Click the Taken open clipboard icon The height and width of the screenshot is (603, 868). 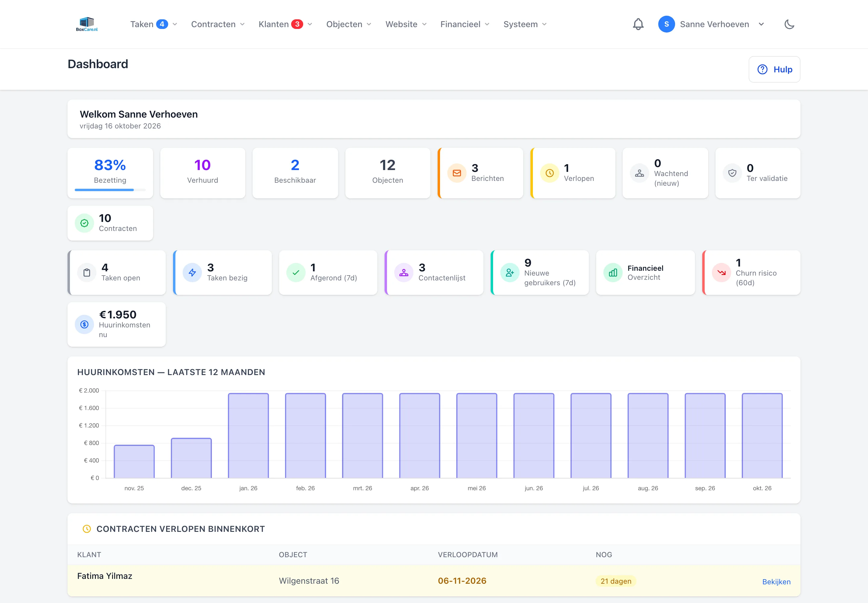click(86, 273)
